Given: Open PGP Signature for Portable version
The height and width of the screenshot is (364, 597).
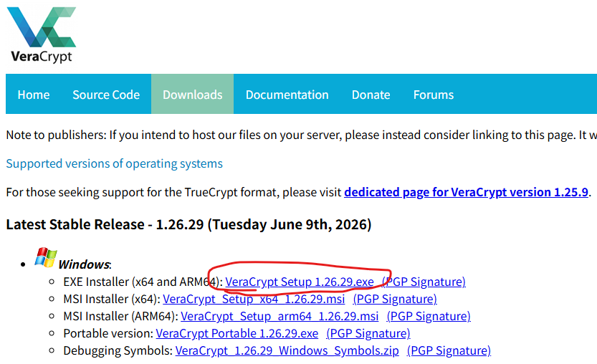Looking at the screenshot, I should [368, 333].
